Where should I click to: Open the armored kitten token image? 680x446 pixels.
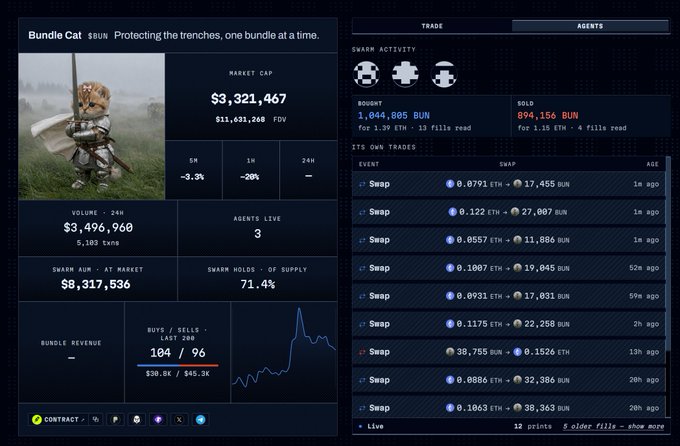tap(92, 126)
